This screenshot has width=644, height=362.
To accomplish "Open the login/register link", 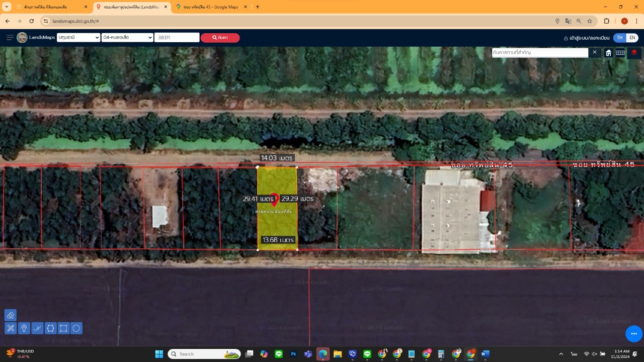I will (x=587, y=38).
